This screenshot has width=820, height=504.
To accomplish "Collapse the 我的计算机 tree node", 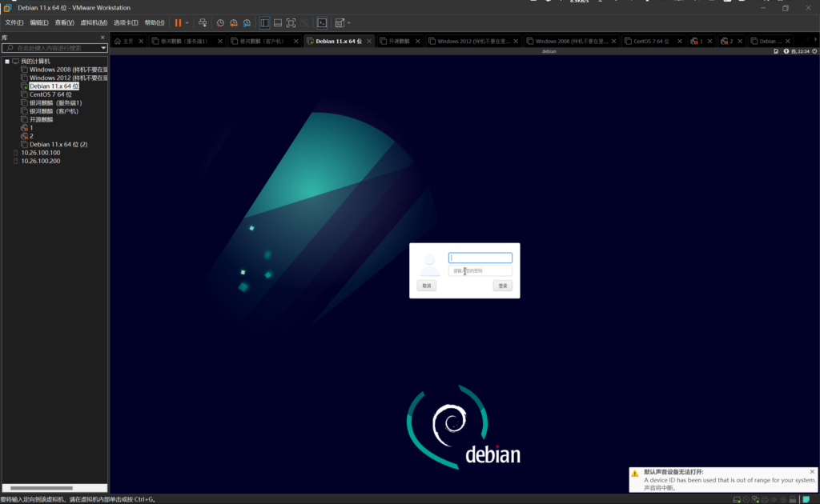I will [x=7, y=61].
